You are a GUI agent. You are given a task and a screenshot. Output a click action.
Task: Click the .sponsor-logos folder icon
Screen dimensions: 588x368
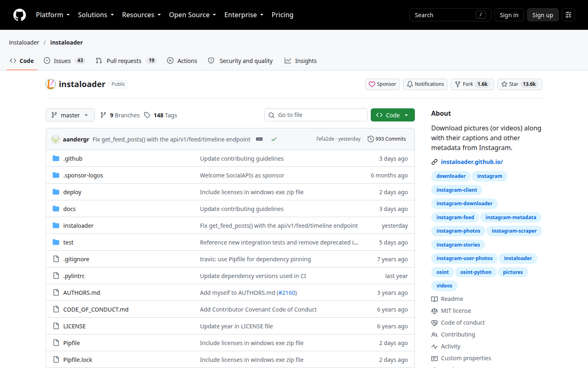click(x=56, y=175)
